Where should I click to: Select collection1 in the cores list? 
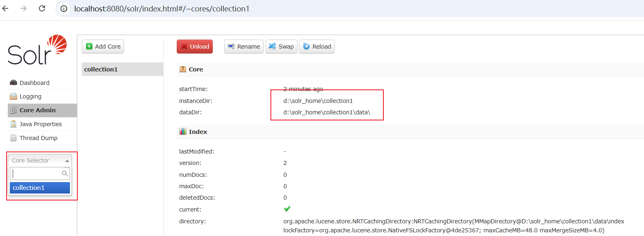[122, 69]
